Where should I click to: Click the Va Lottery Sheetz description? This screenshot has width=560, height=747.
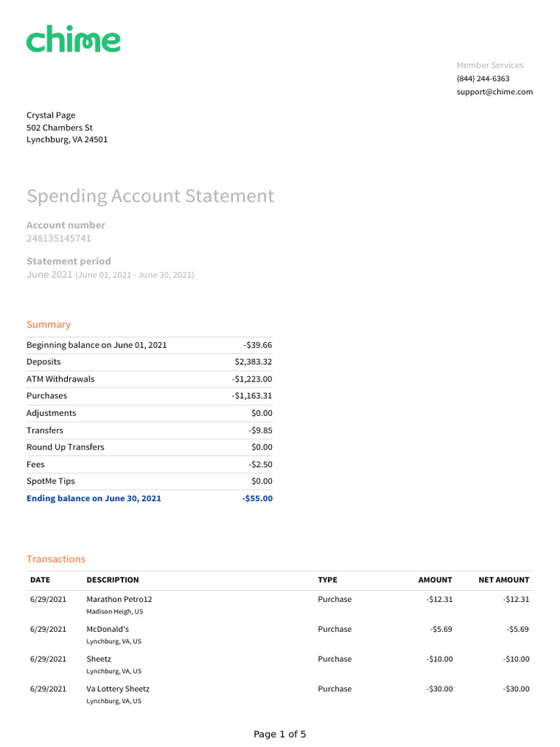coord(118,689)
